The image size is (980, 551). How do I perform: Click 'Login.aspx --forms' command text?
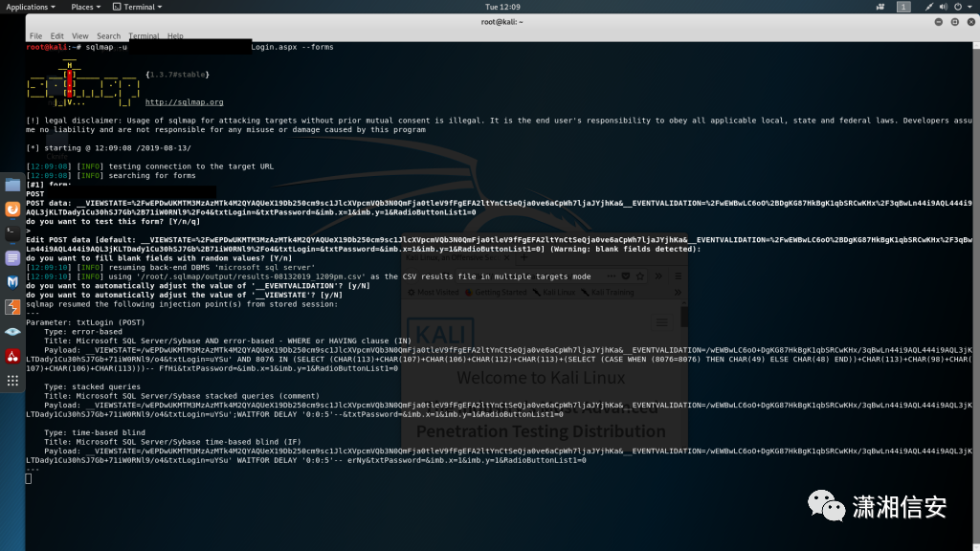click(293, 47)
